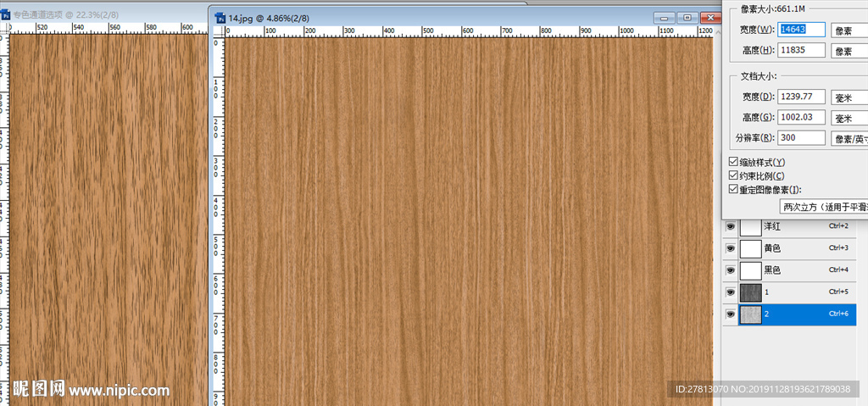Image resolution: width=868 pixels, height=406 pixels.
Task: Click the document height field 1002.03
Action: click(802, 118)
